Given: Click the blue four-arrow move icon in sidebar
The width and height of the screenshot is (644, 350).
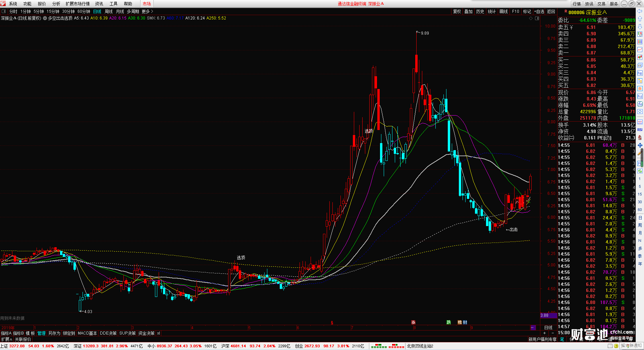Looking at the screenshot, I should tap(640, 145).
